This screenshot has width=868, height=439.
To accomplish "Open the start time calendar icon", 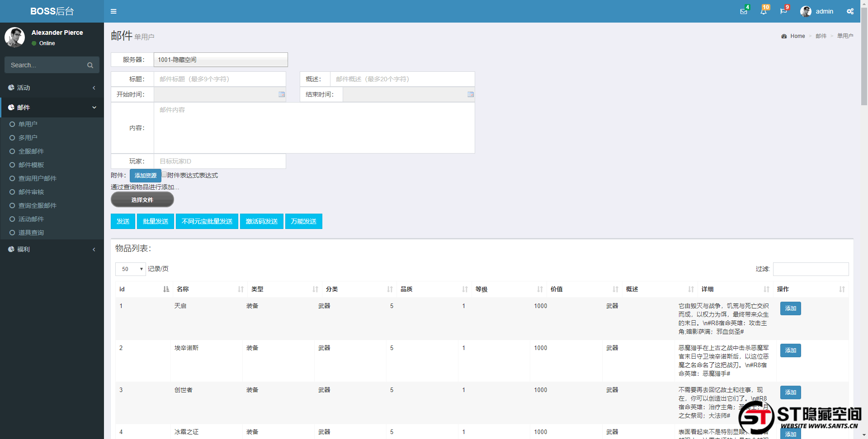I will [282, 94].
